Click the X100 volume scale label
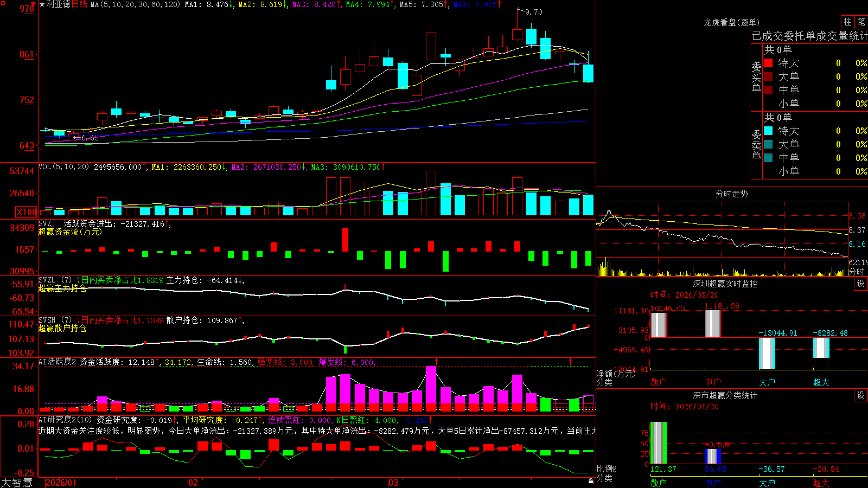Screen dimensions: 868x488 tap(26, 212)
